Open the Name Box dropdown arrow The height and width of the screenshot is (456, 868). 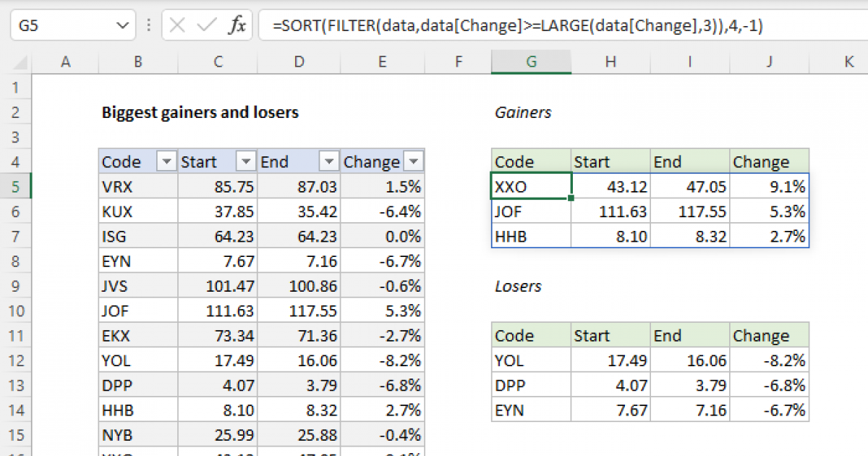point(123,25)
